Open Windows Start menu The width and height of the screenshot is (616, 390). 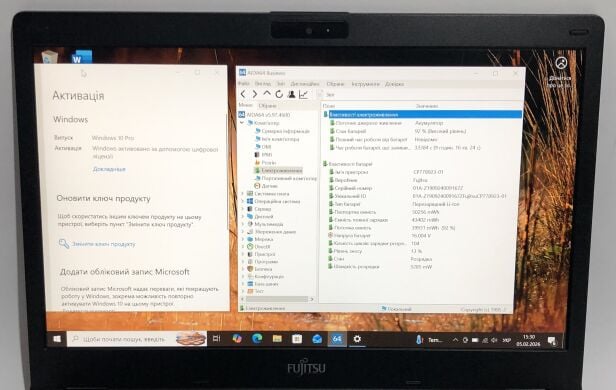coord(57,339)
